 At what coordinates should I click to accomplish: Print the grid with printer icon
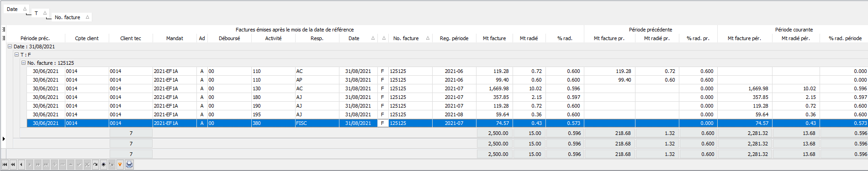[x=129, y=165]
